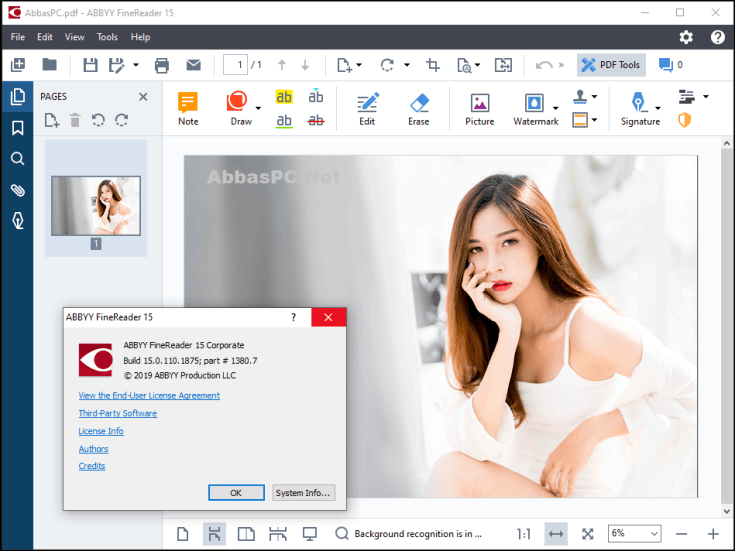Toggle fit to width zoom
Image resolution: width=735 pixels, height=551 pixels.
click(x=556, y=534)
